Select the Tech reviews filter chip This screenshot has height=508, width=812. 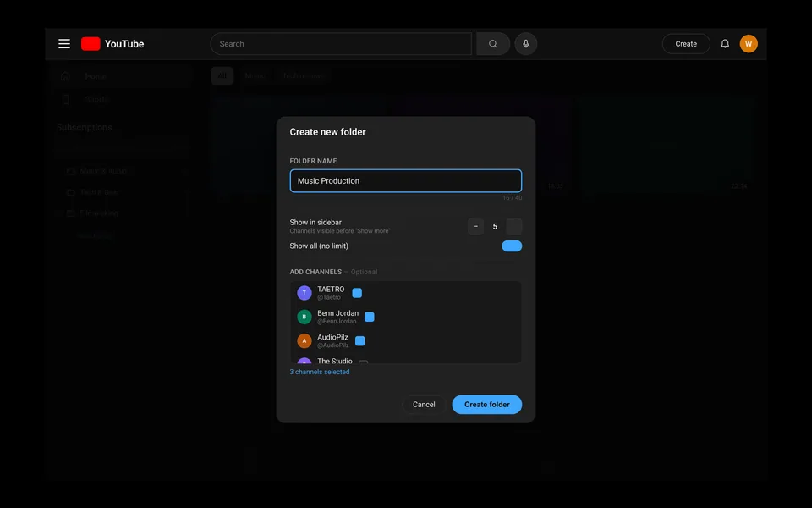tap(304, 75)
